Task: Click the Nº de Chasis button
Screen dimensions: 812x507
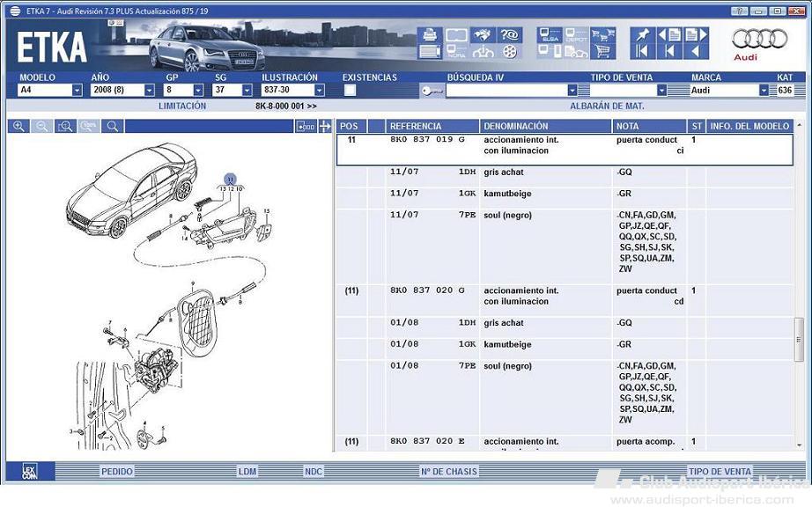Action: point(448,472)
